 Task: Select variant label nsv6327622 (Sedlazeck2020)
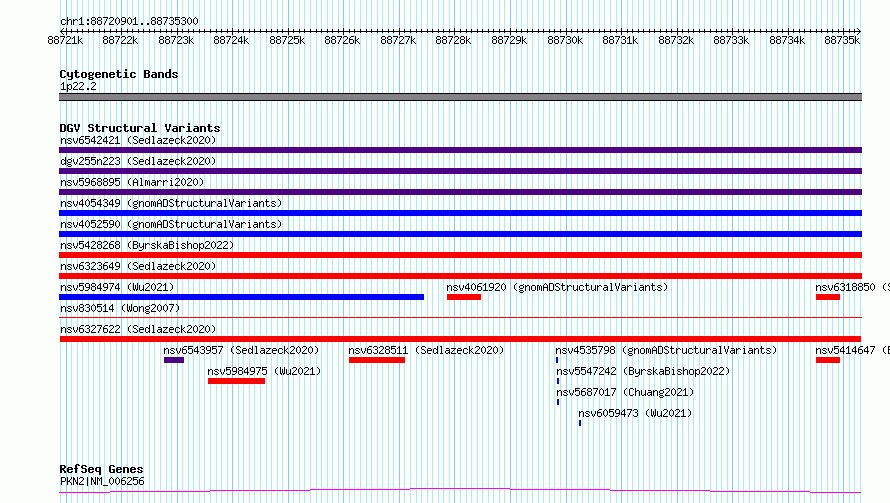[x=138, y=329]
